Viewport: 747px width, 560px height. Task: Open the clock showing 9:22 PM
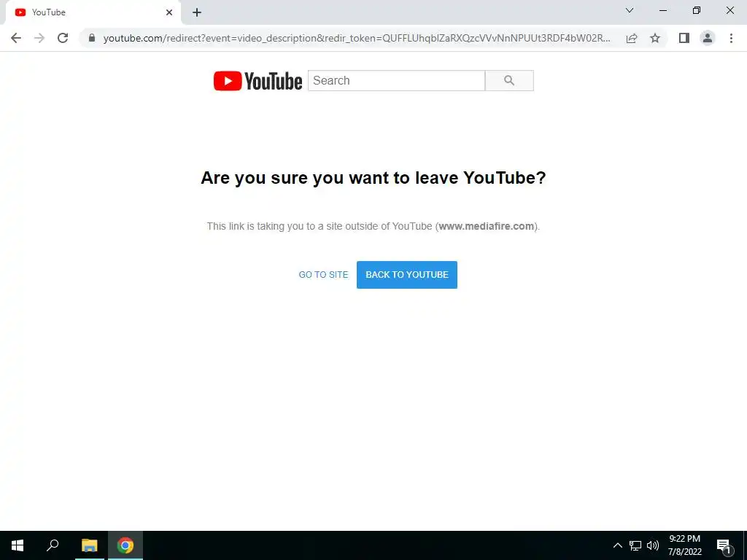coord(684,545)
